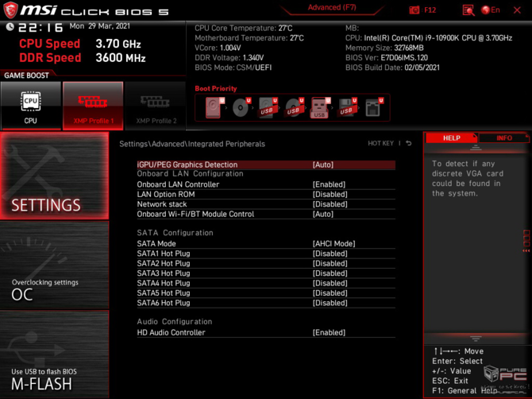The image size is (532, 399).
Task: Change Onboard Wi-Fi/BT Module Control [Auto] value
Action: (x=322, y=214)
